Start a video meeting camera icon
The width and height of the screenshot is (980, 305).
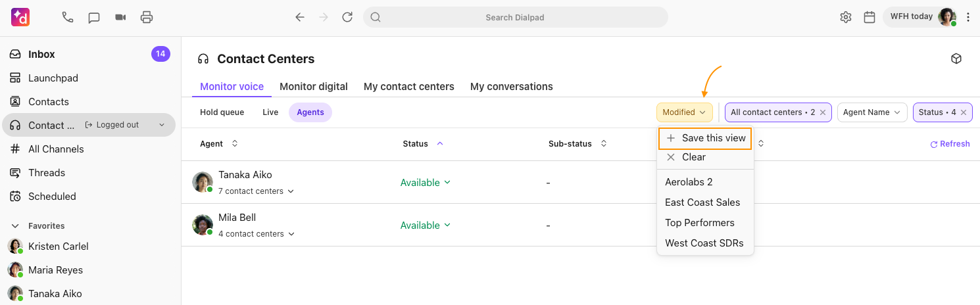[120, 17]
